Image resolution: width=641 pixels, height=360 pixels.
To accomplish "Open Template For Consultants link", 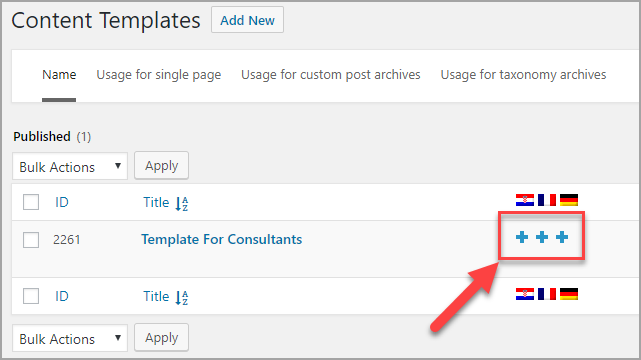I will [222, 239].
